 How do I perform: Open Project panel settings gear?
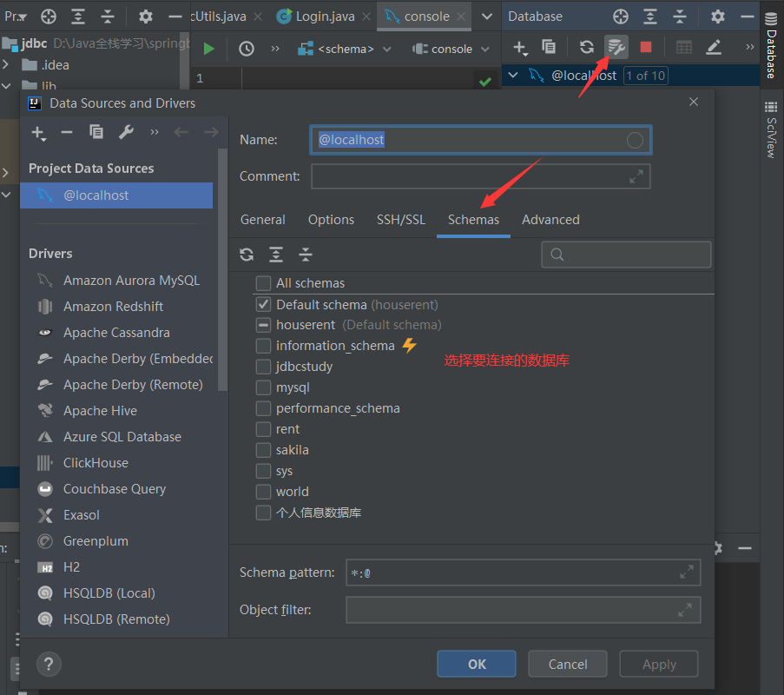coord(146,17)
